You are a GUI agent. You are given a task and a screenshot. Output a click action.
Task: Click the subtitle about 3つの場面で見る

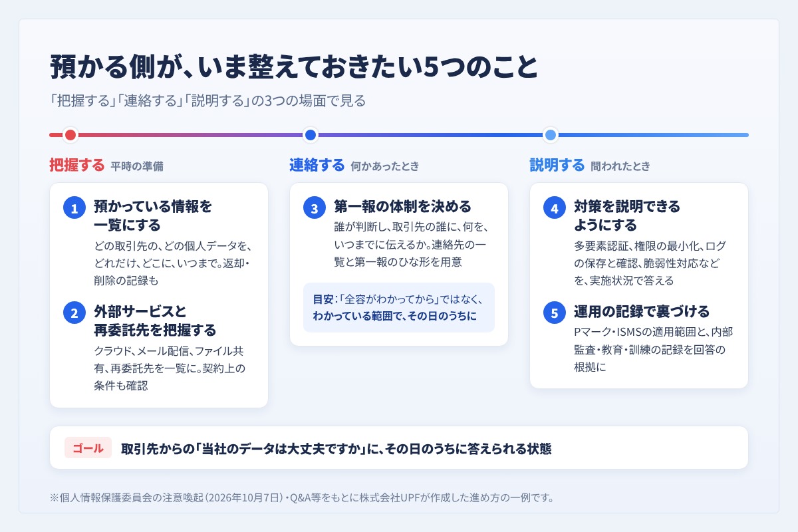click(x=207, y=101)
